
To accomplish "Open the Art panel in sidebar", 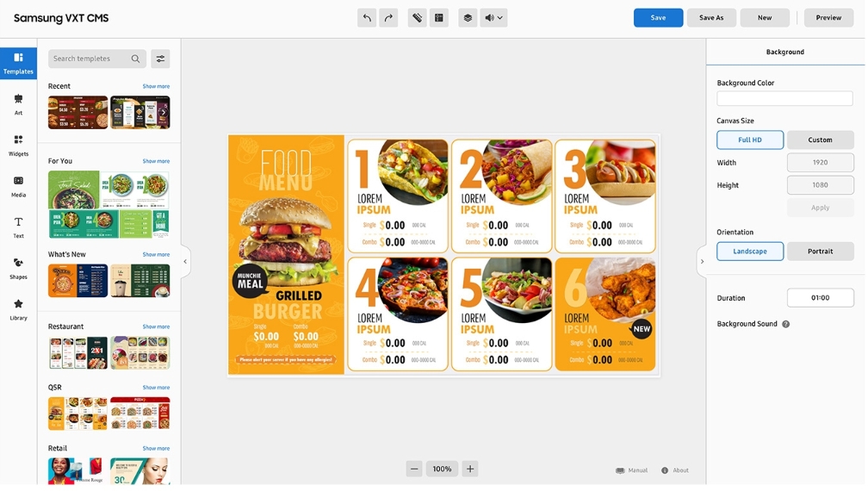I will pyautogui.click(x=18, y=104).
